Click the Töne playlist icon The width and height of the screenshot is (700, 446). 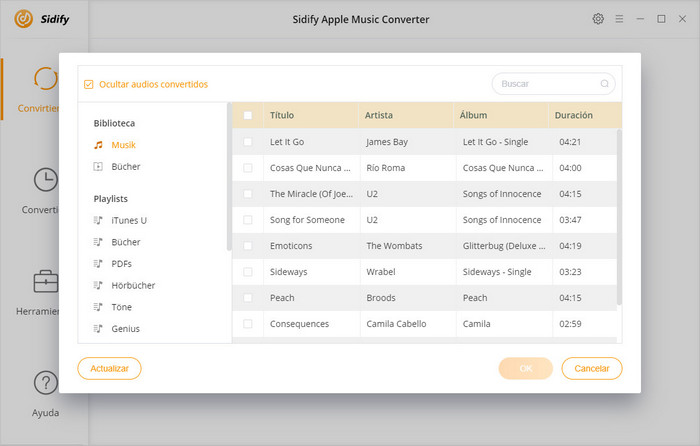(98, 307)
